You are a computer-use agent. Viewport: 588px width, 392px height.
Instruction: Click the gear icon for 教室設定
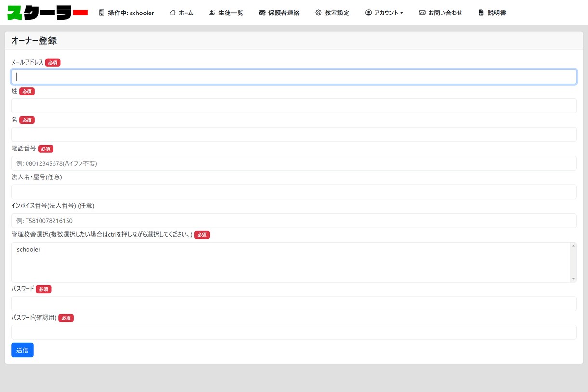[x=319, y=13]
